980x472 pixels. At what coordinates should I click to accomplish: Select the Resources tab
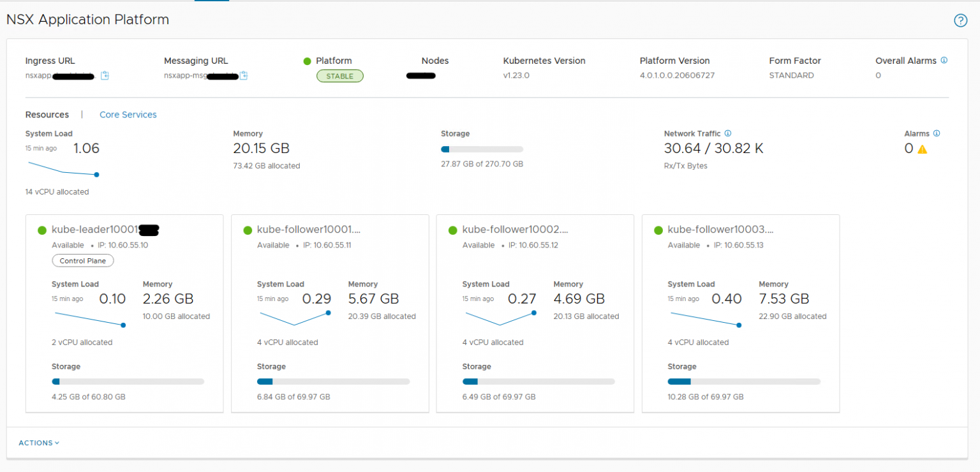(47, 114)
